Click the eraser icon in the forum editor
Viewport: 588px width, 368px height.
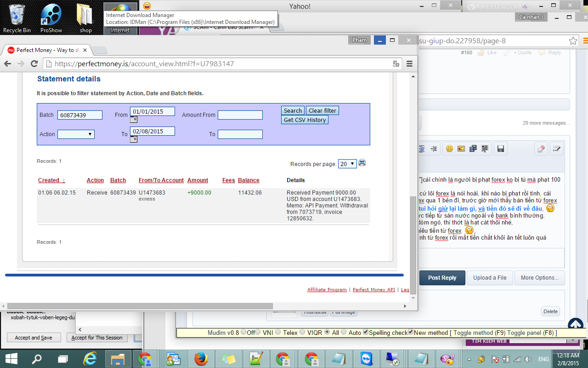(x=541, y=149)
